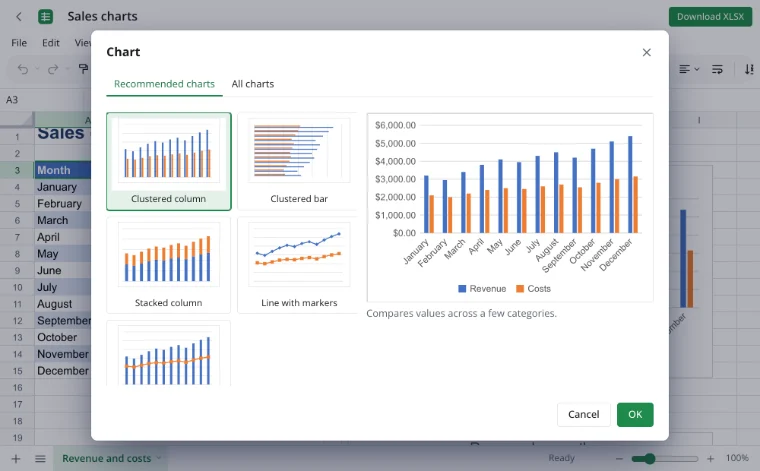Choose the Stacked column chart thumbnail
The width and height of the screenshot is (760, 471).
(169, 265)
